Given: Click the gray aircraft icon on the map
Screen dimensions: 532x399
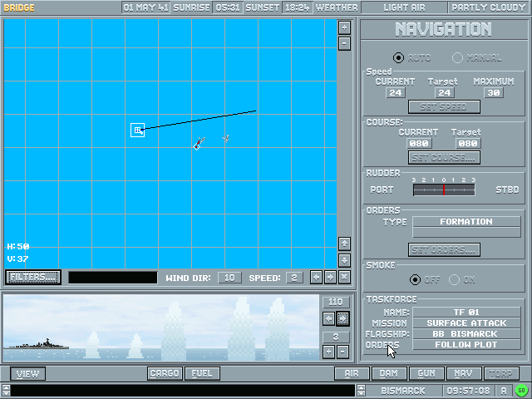Looking at the screenshot, I should (226, 138).
